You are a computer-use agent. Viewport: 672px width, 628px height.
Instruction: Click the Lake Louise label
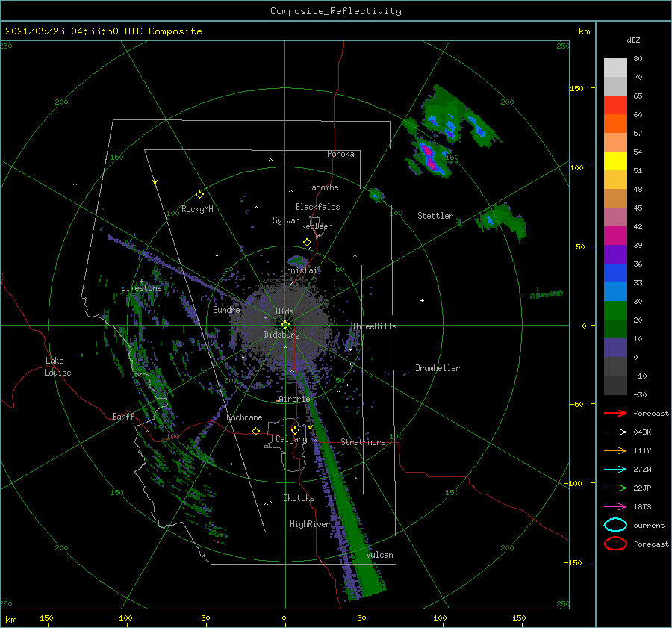(x=57, y=367)
